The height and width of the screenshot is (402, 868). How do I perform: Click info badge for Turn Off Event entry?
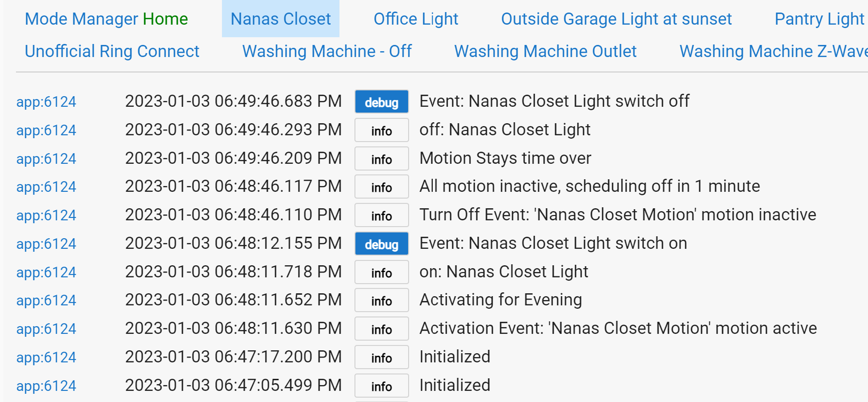pos(382,215)
